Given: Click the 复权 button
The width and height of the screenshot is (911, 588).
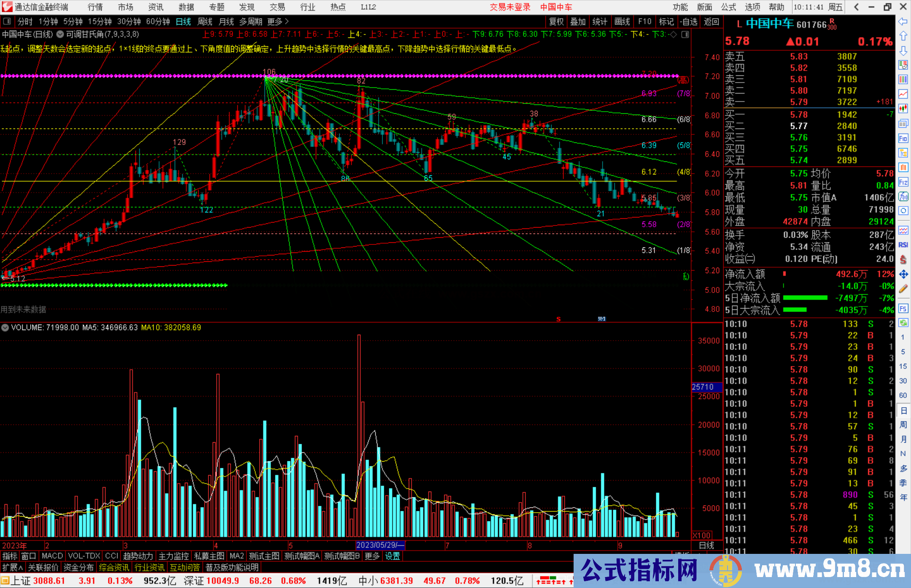Looking at the screenshot, I should pos(556,21).
